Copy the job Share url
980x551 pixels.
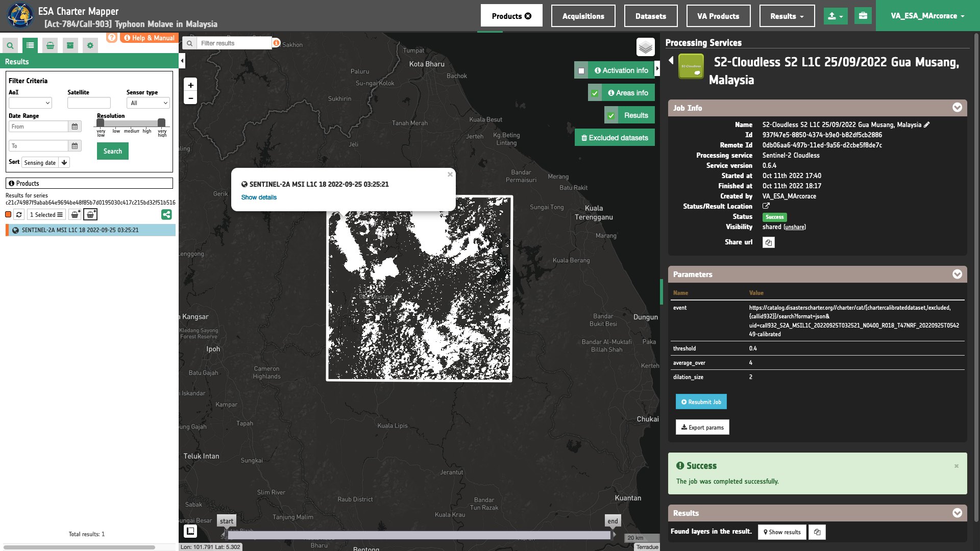tap(769, 242)
